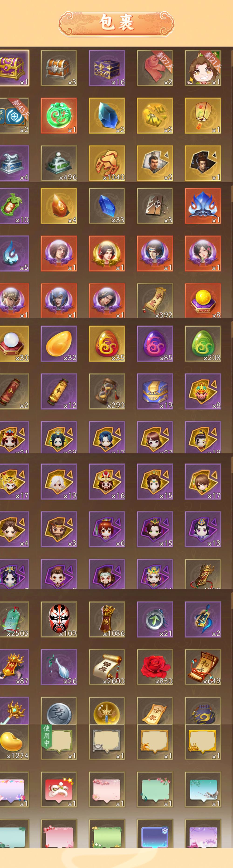This screenshot has width=233, height=868.
Task: Open the blue gold treasure chest x16
Action: pyautogui.click(x=107, y=68)
